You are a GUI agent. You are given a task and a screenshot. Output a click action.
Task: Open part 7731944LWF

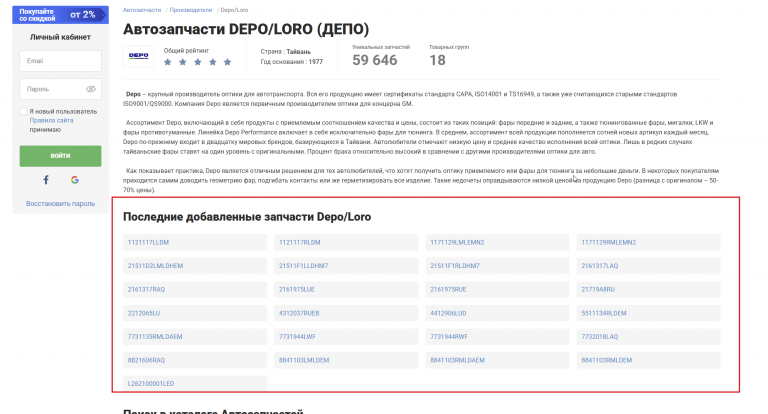pos(346,337)
